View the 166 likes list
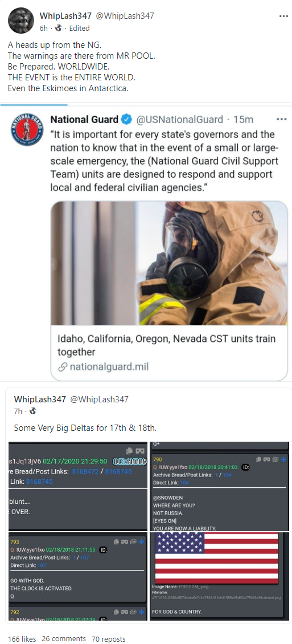 (x=22, y=639)
